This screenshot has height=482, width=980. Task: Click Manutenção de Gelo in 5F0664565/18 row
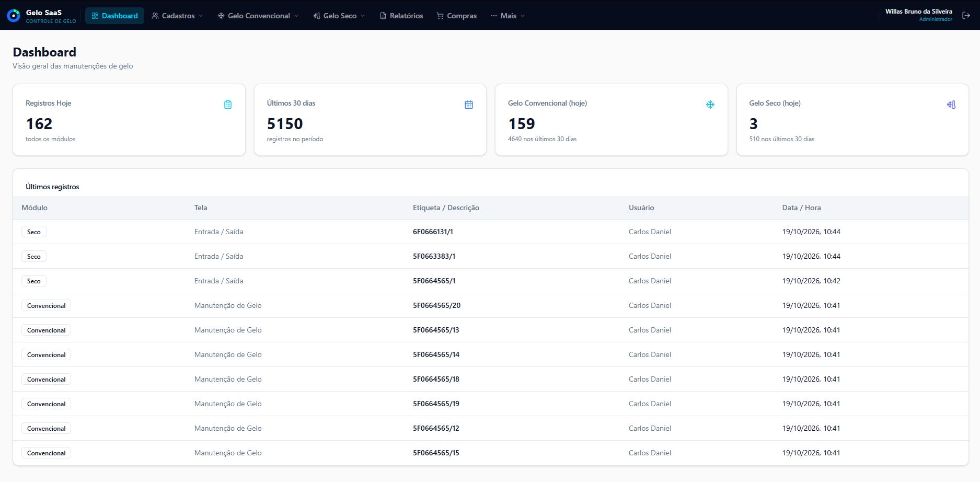pyautogui.click(x=228, y=379)
